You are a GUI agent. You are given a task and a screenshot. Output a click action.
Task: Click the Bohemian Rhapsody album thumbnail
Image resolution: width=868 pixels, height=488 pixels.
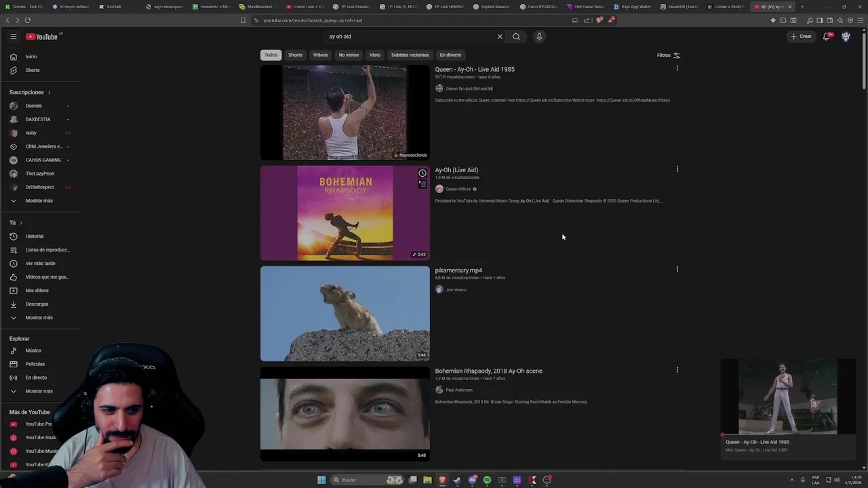pyautogui.click(x=345, y=213)
